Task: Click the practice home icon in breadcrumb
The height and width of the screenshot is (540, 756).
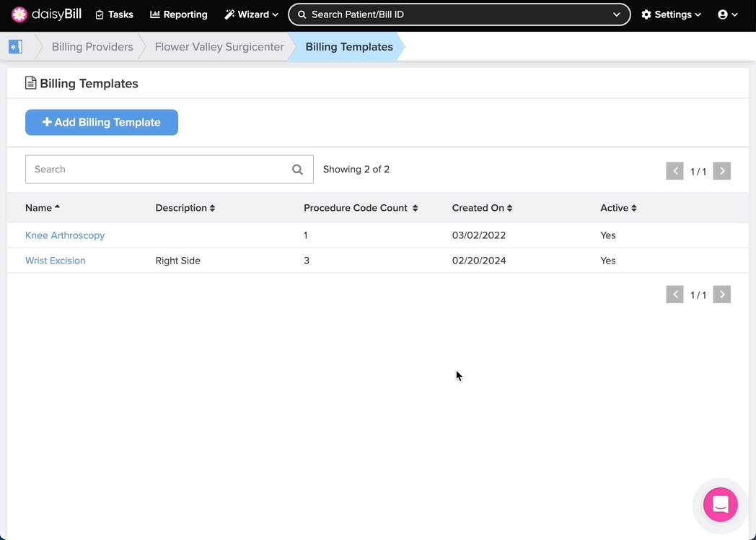Action: (15, 47)
